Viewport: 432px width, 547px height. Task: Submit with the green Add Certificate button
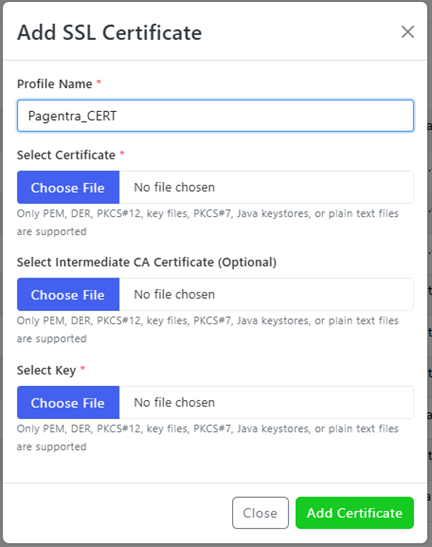point(355,513)
